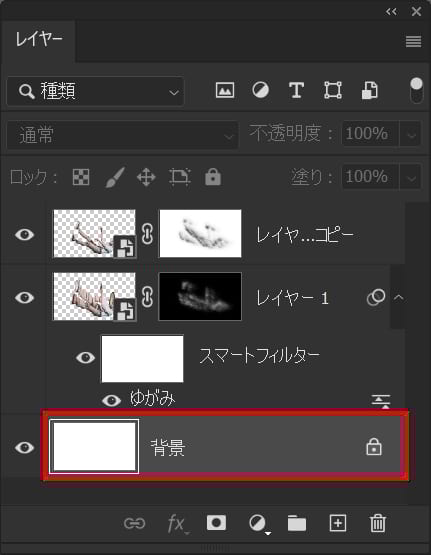Click the pixel layer filter icon
The width and height of the screenshot is (431, 555).
click(225, 91)
